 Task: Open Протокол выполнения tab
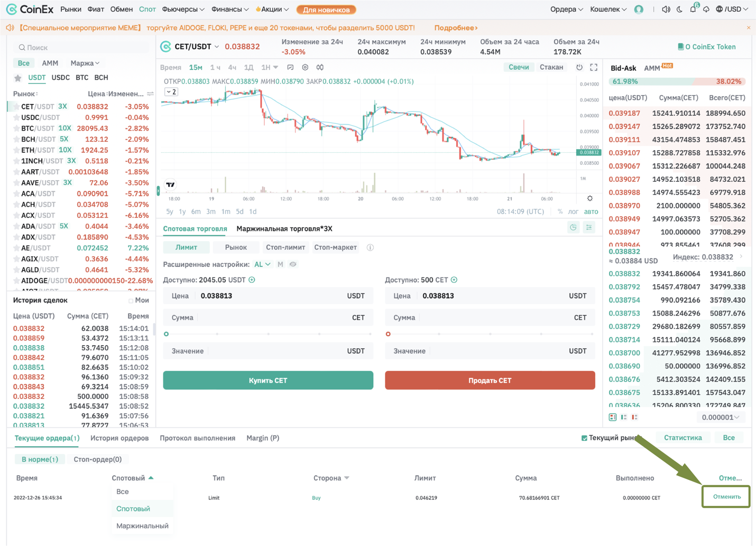[197, 438]
